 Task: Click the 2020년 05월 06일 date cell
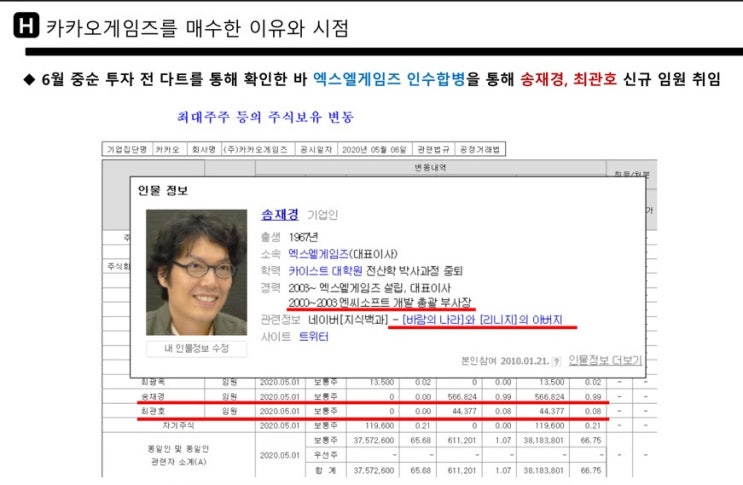click(374, 149)
